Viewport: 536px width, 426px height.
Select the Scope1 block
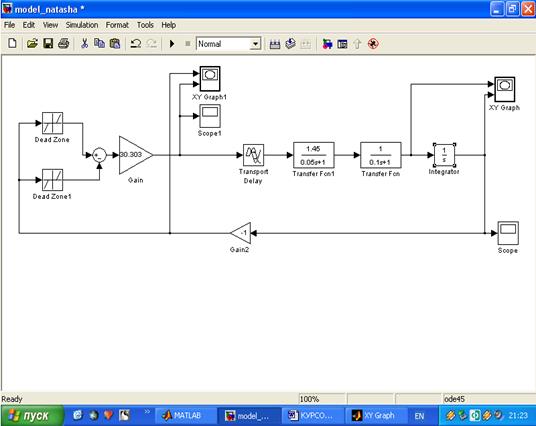pos(210,116)
